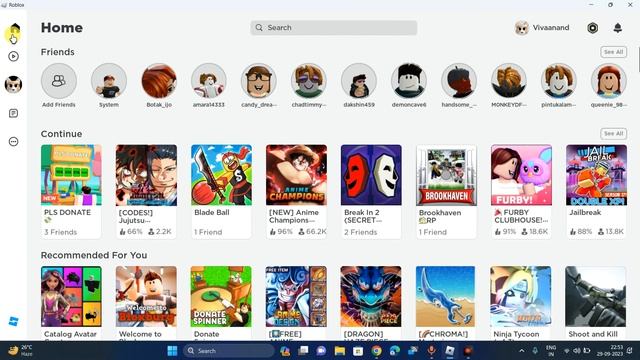
Task: Open the Welcome to Bloxburg thumbnail
Action: click(146, 296)
